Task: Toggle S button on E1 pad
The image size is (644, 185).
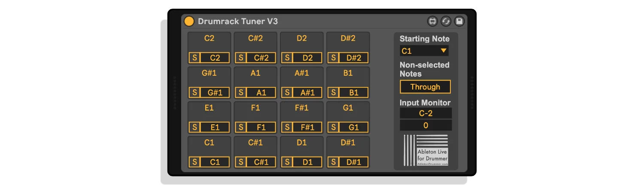Action: tap(194, 127)
